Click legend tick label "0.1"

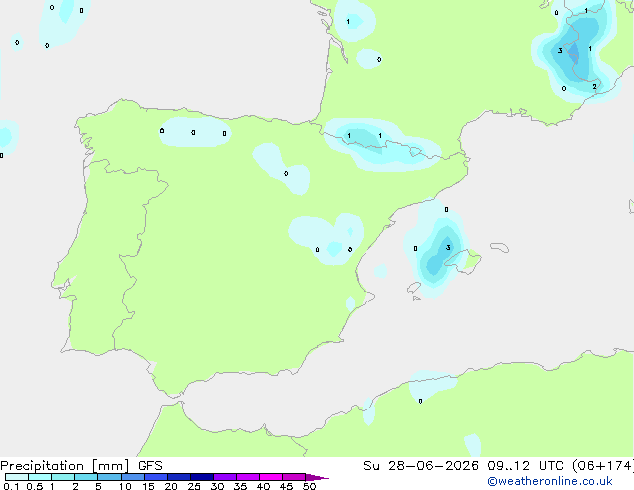pyautogui.click(x=11, y=486)
